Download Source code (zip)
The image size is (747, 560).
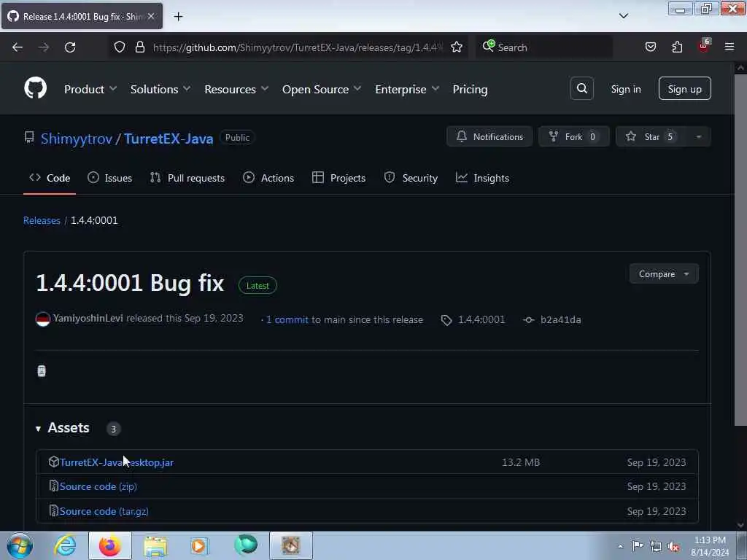[98, 486]
